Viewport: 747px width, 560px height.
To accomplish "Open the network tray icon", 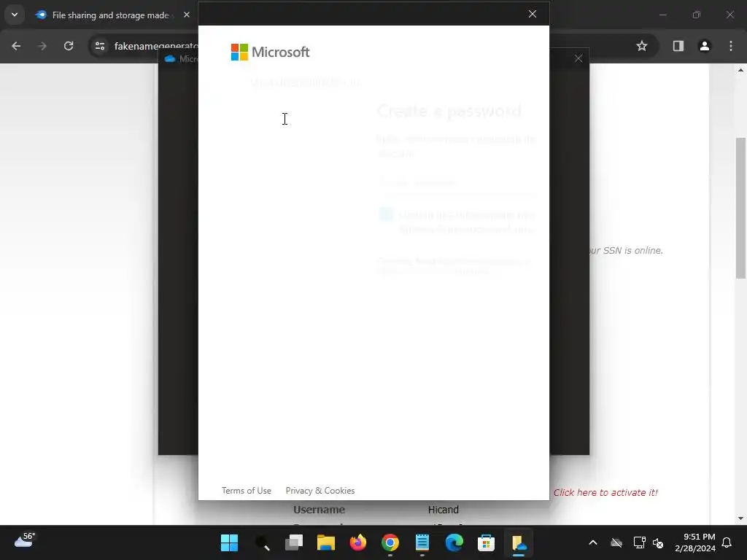I will (639, 542).
